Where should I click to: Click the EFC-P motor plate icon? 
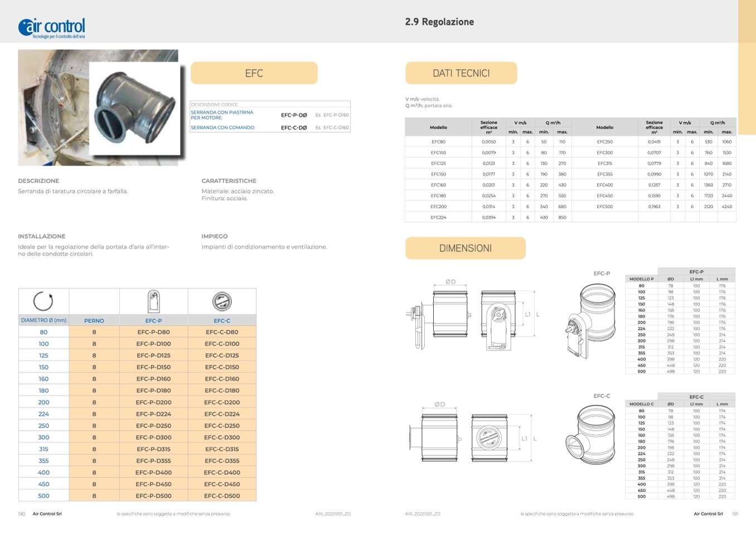[153, 301]
